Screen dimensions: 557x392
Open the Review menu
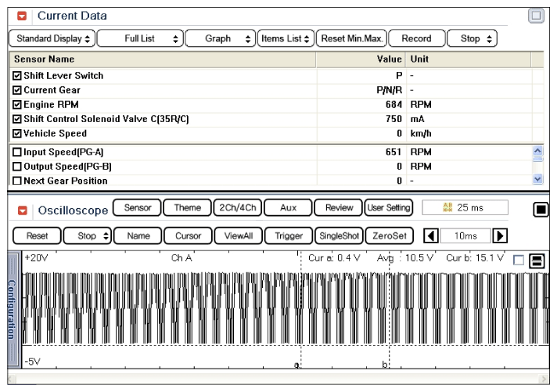(339, 207)
